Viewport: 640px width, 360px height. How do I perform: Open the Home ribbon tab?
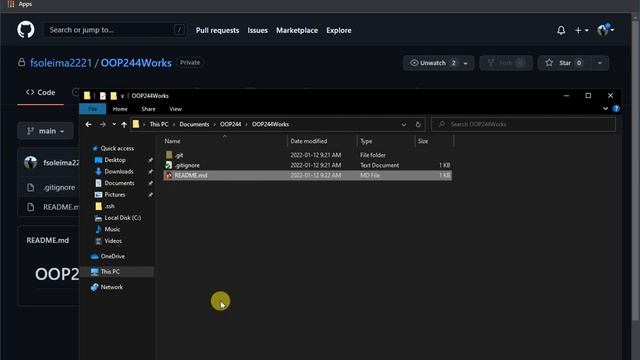(x=120, y=109)
